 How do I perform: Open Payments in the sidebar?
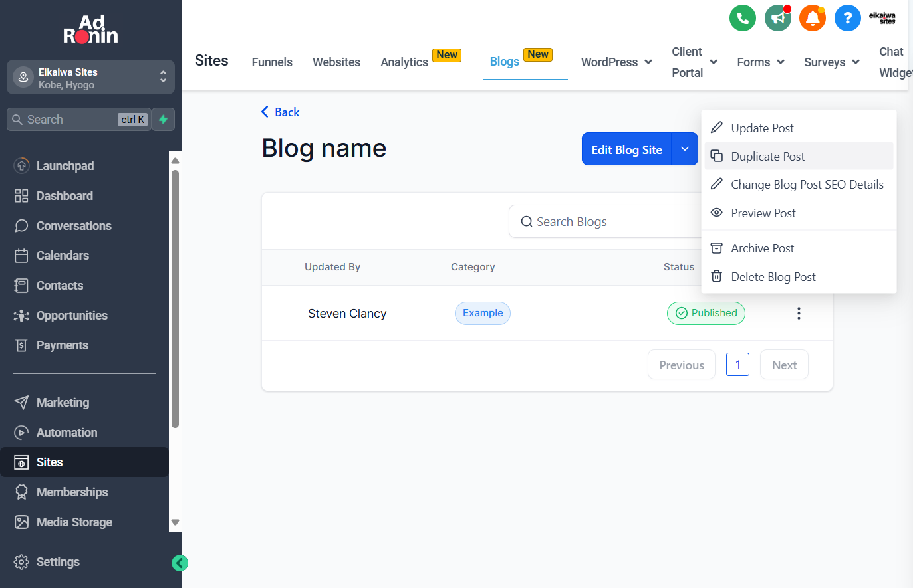click(x=63, y=345)
